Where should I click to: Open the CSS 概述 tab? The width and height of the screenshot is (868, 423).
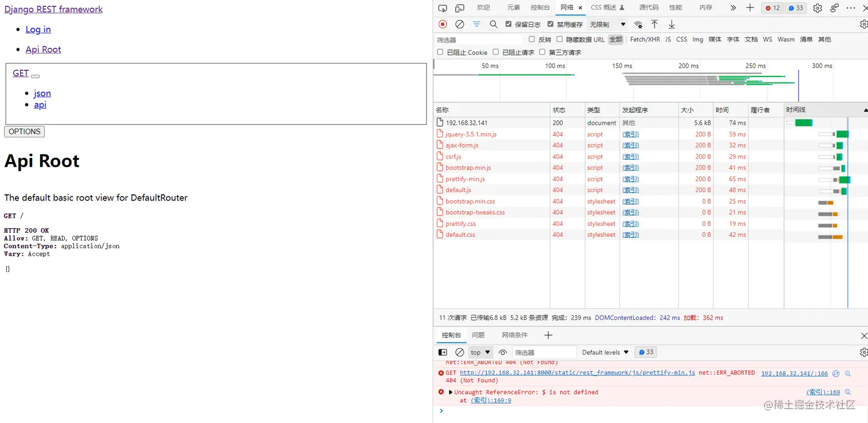point(607,8)
